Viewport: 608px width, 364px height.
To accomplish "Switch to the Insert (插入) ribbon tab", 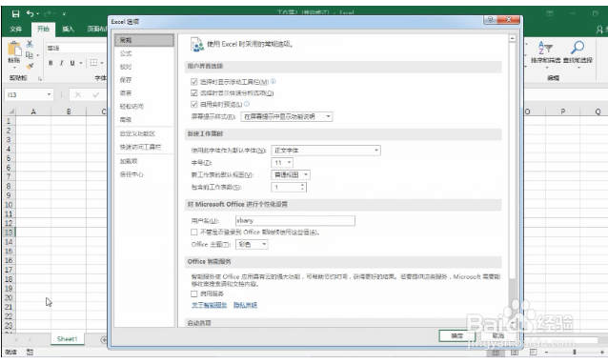I will pos(68,30).
